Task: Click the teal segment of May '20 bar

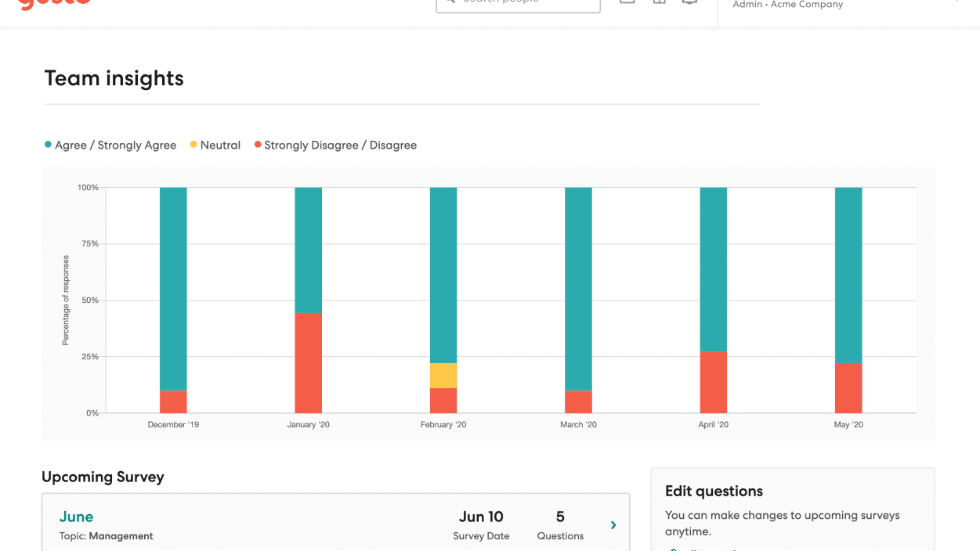Action: [x=848, y=275]
